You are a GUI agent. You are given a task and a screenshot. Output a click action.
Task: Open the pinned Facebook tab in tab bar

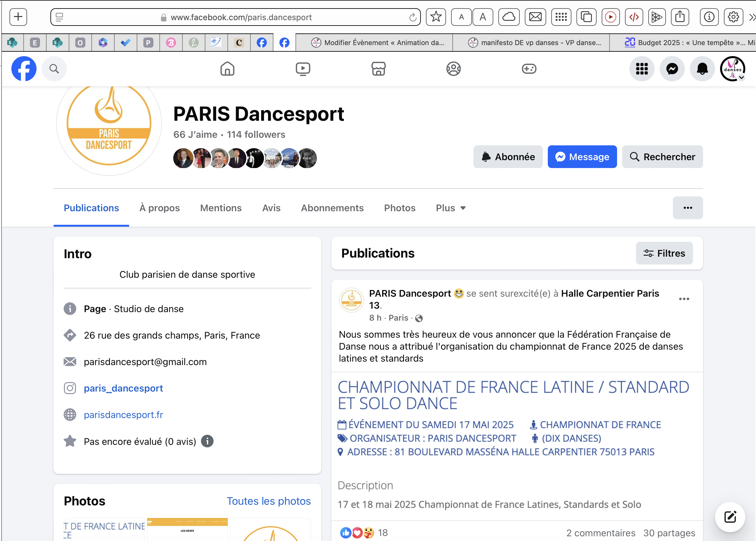(261, 43)
